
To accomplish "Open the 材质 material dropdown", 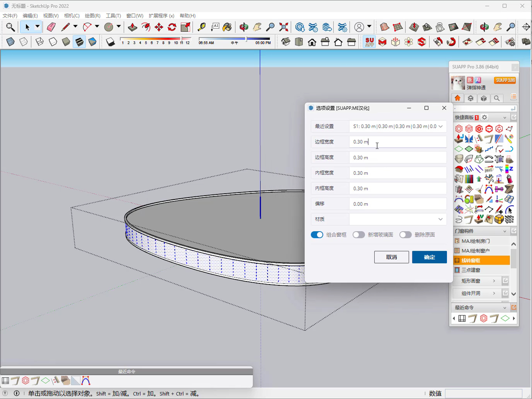I will pos(398,219).
